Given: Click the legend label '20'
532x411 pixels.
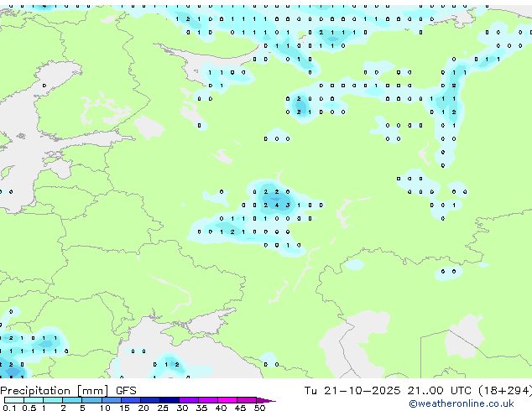Looking at the screenshot, I should 143,408.
